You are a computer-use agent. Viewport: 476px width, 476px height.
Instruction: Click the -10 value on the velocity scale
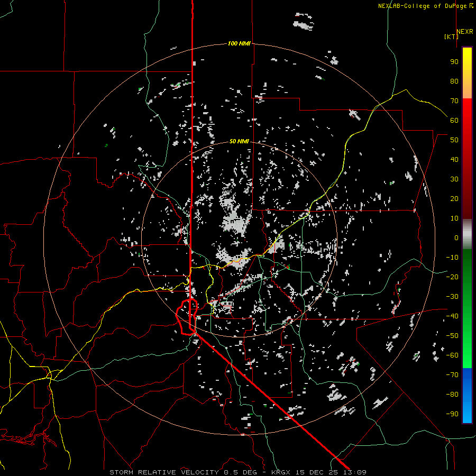point(452,258)
